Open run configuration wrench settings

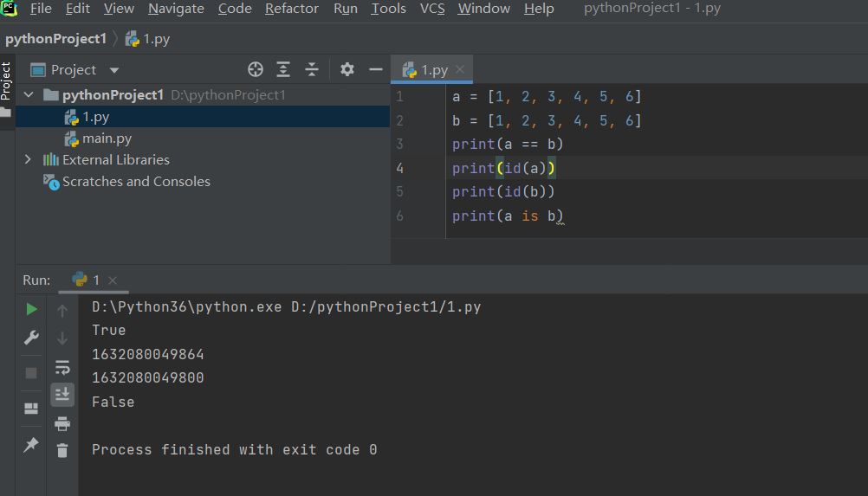pyautogui.click(x=31, y=338)
